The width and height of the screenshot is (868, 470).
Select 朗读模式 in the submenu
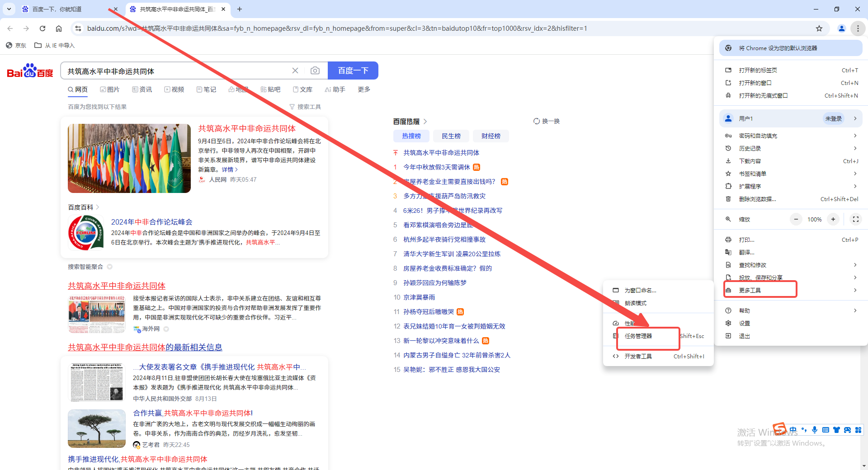click(x=658, y=303)
